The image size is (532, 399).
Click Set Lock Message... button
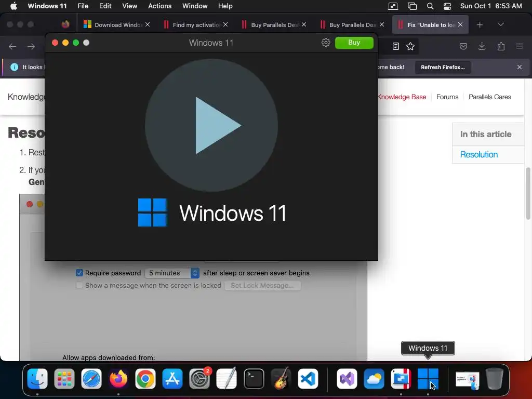coord(262,285)
